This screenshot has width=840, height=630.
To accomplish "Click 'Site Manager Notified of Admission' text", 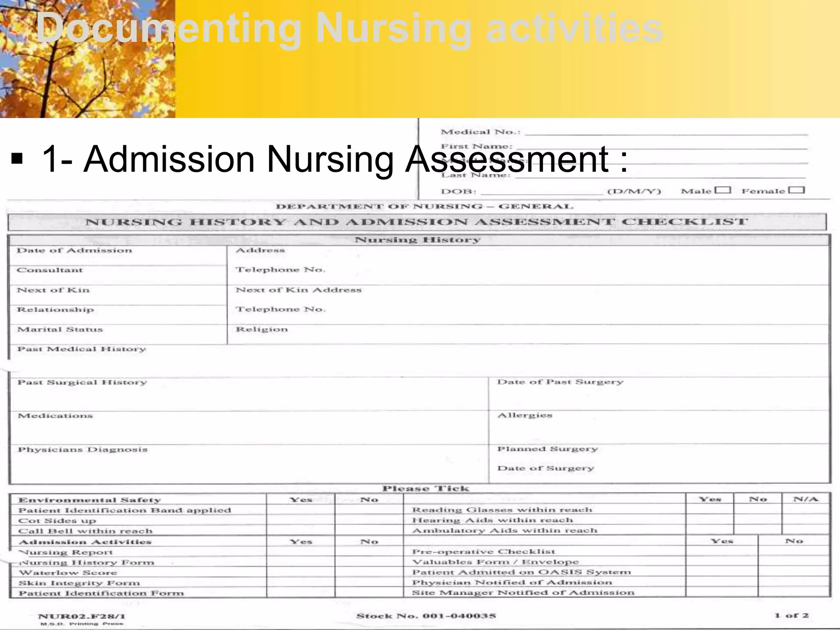I will tap(523, 593).
